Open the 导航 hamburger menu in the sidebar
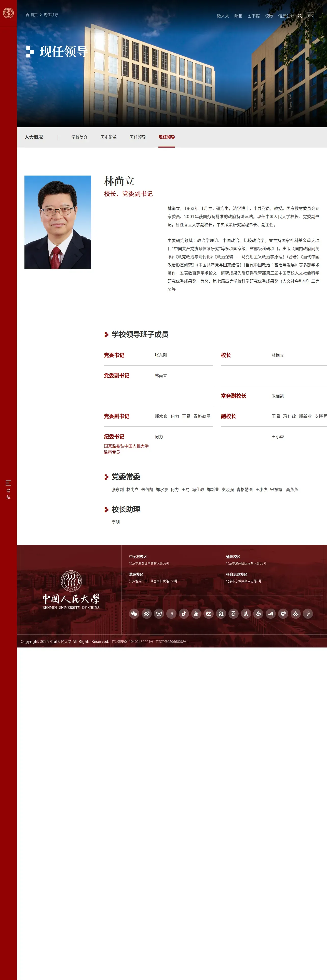 coord(8,490)
